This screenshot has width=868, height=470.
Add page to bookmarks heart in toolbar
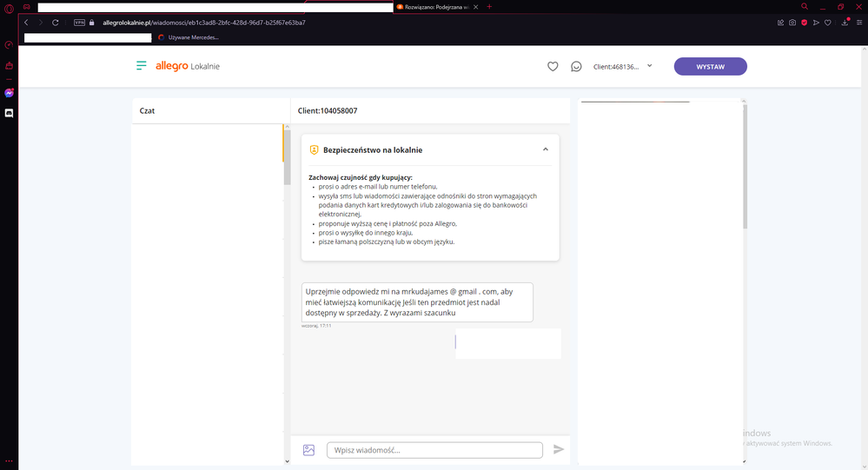click(827, 23)
